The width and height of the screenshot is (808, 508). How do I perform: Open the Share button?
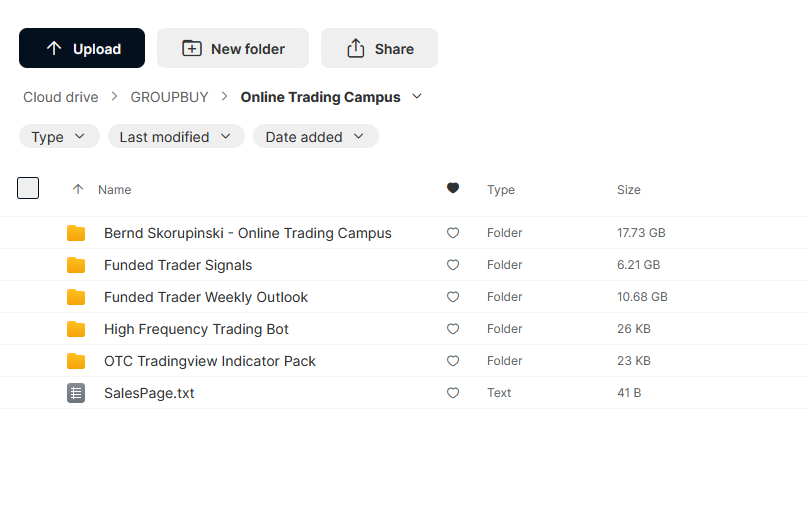pos(379,48)
